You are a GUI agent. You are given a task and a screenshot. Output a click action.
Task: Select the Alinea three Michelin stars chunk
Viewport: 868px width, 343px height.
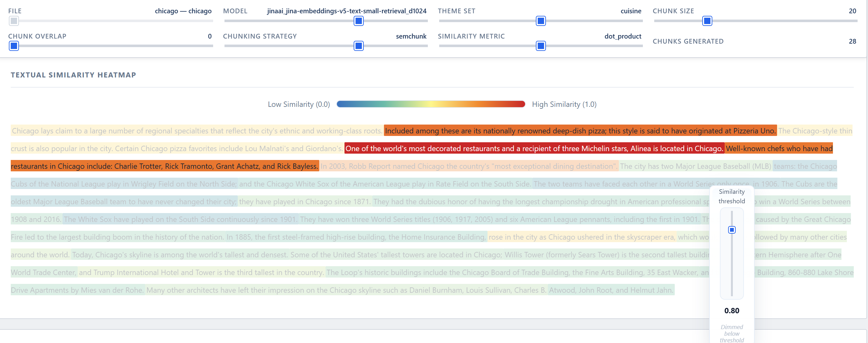pyautogui.click(x=534, y=148)
